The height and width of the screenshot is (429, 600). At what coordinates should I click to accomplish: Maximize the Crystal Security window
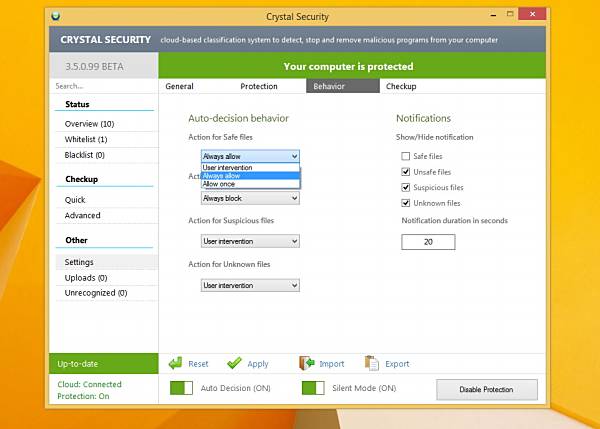point(510,14)
